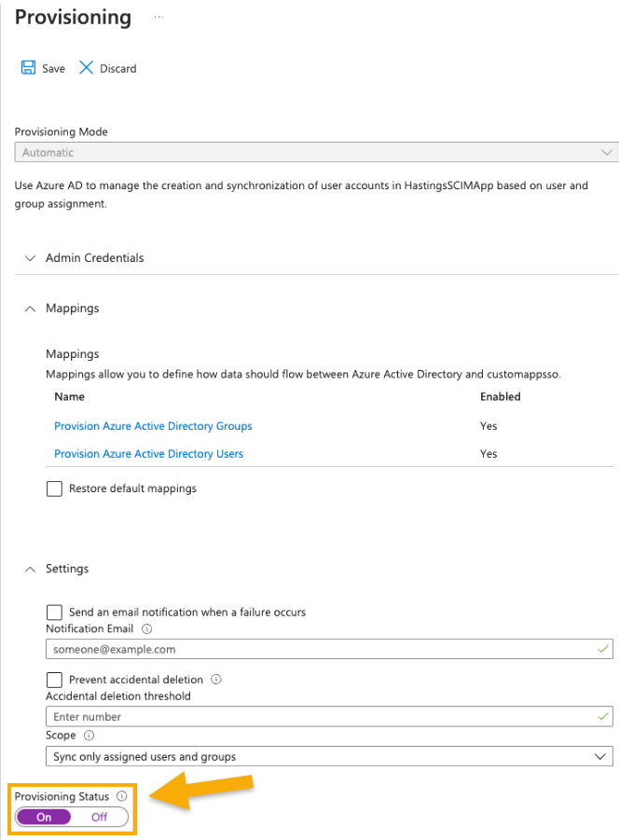This screenshot has height=840, width=619.
Task: Open Provision Azure Active Directory Users link
Action: 148,454
